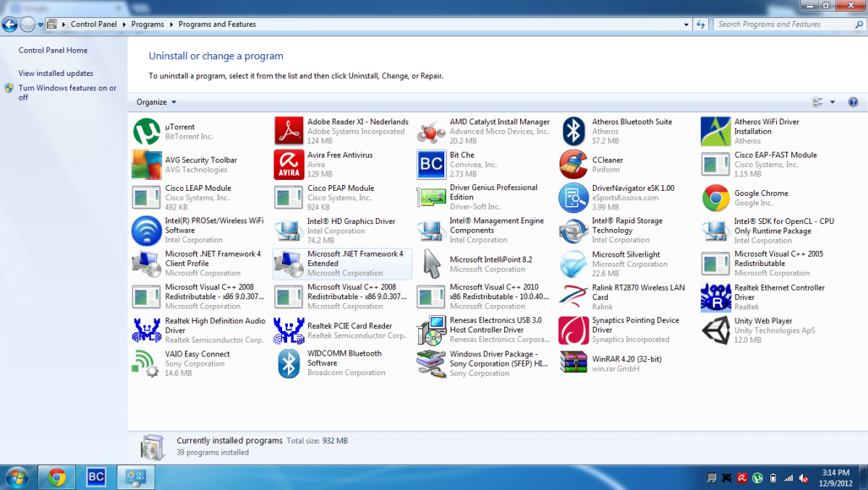868x490 pixels.
Task: Select Intel Management Engine Components entry
Action: 485,231
